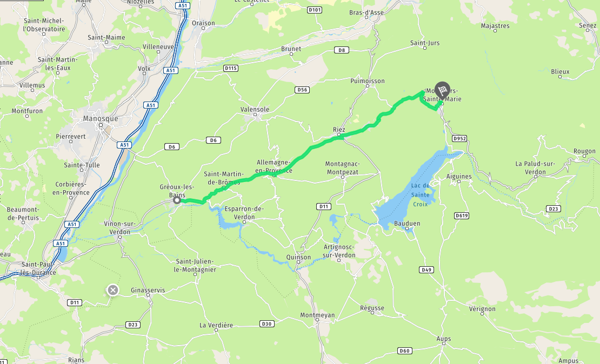Click the Lac de Sainte Croix label
The image size is (600, 364).
[420, 195]
